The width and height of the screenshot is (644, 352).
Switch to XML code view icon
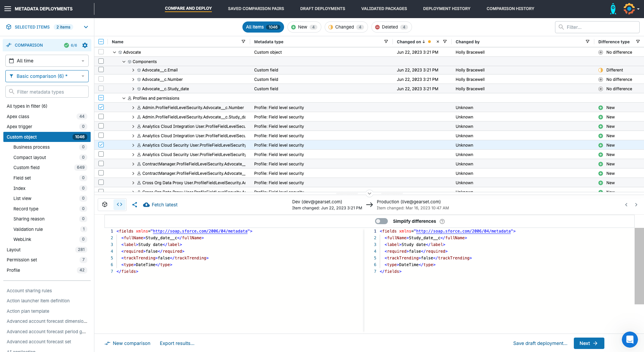120,204
